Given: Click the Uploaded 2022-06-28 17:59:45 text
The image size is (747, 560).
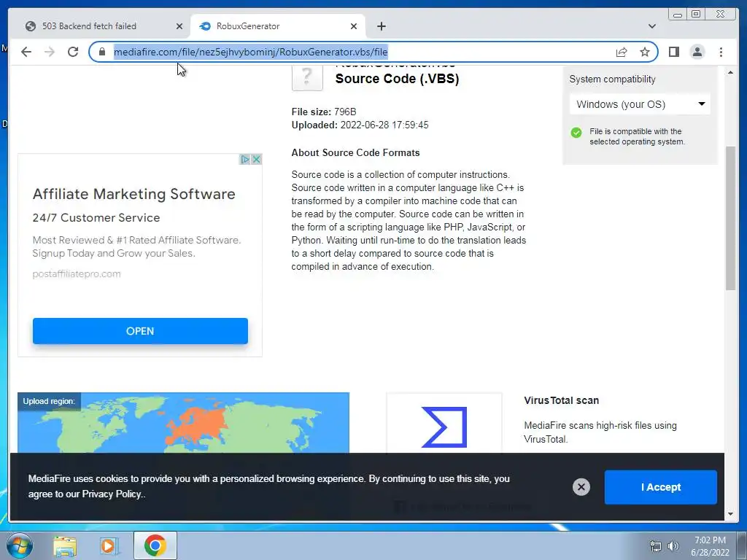Looking at the screenshot, I should (x=360, y=125).
